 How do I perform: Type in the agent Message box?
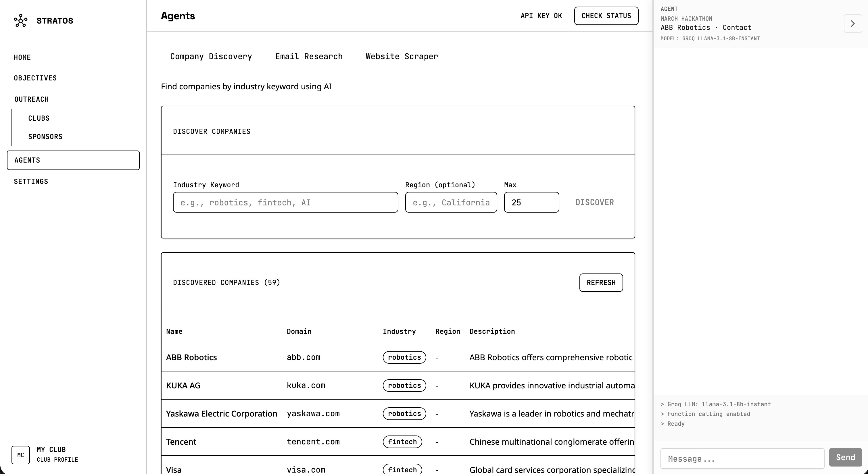[x=742, y=458]
